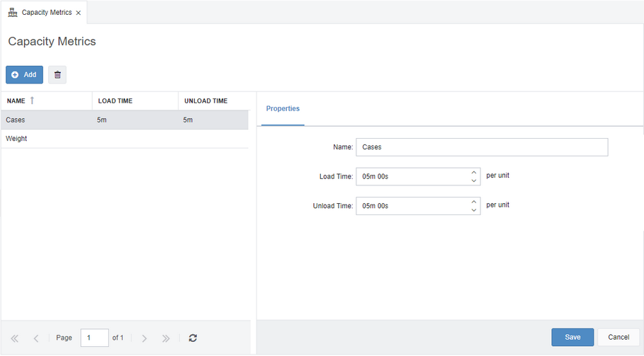Decrease Load Time with down arrow

473,181
